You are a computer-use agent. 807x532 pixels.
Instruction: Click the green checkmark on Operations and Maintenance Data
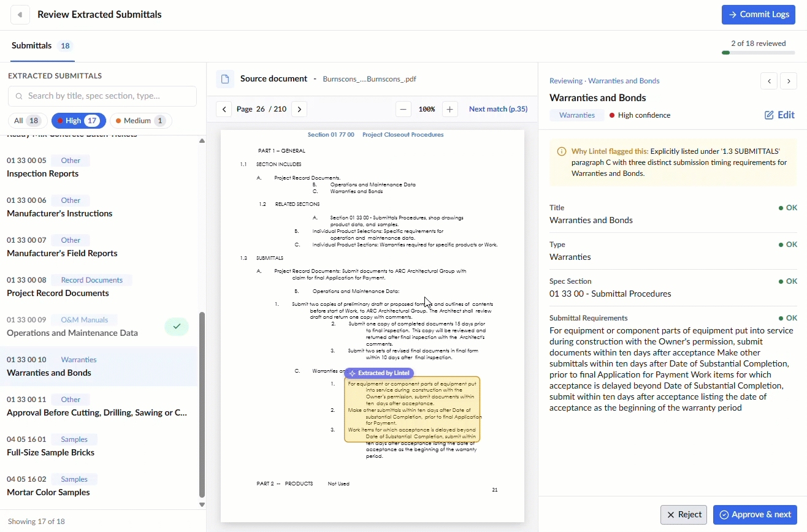pyautogui.click(x=177, y=327)
